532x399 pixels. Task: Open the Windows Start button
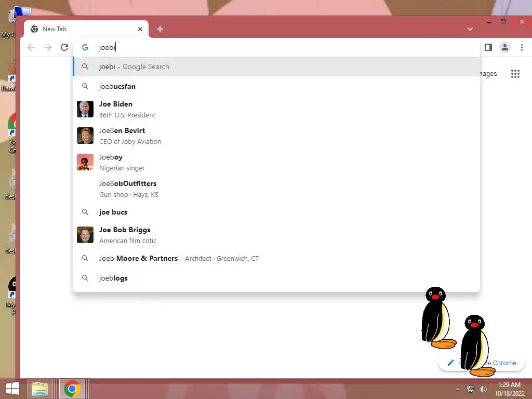[12, 389]
